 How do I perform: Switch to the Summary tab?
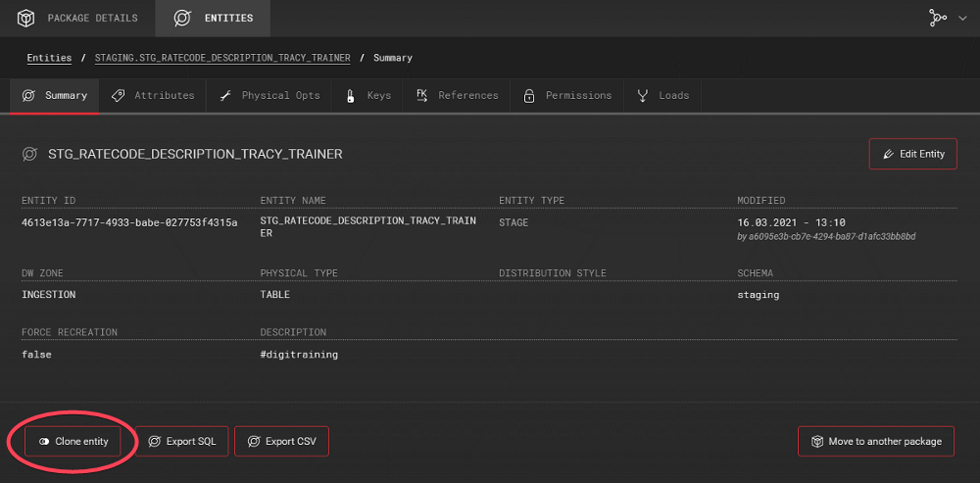click(55, 95)
